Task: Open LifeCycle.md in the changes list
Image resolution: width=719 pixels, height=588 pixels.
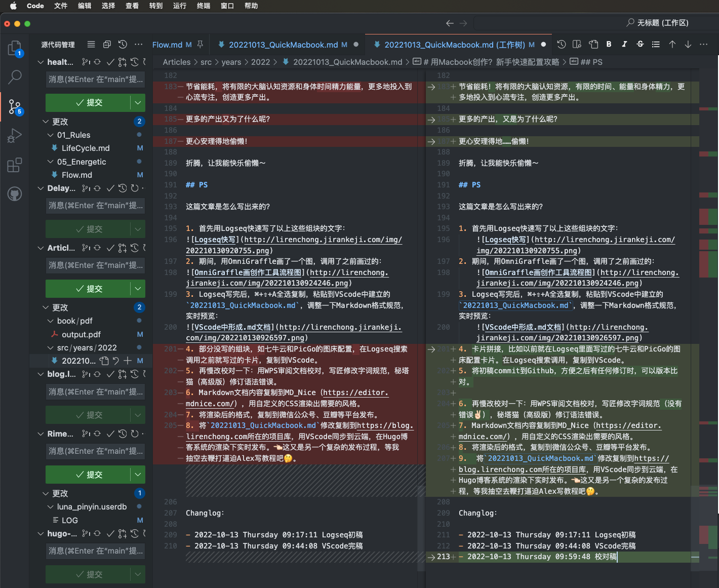Action: pyautogui.click(x=86, y=148)
